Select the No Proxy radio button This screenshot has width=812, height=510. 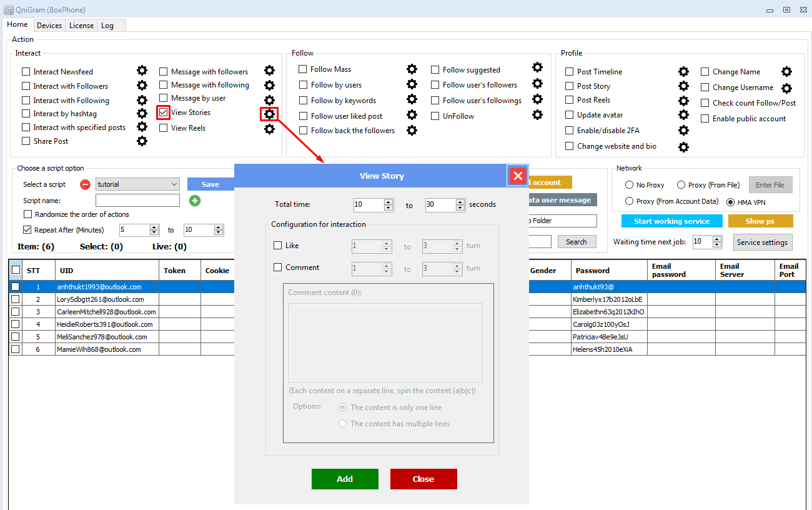tap(629, 185)
